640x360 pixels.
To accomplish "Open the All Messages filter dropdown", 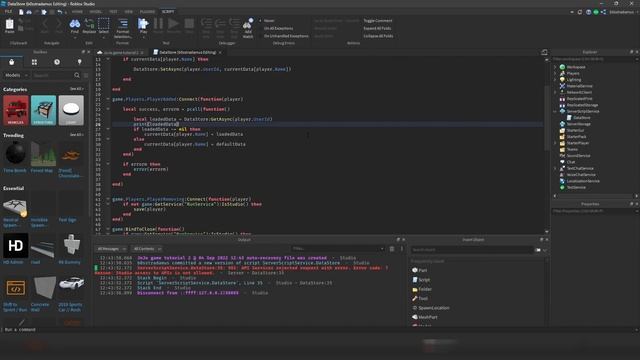I will click(111, 249).
